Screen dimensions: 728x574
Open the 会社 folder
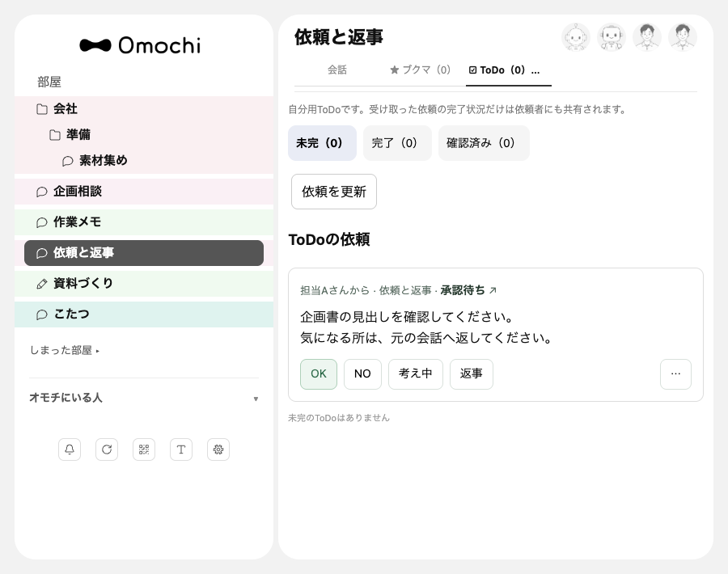[x=144, y=109]
